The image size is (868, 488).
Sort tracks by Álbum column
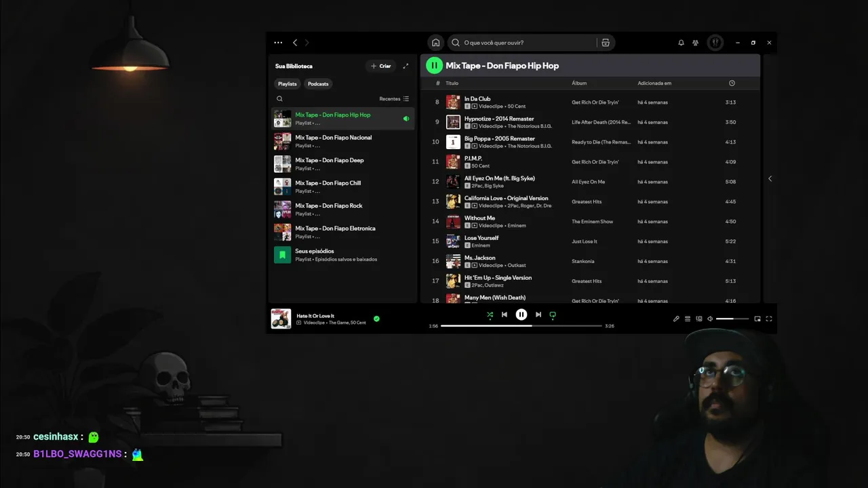coord(579,83)
